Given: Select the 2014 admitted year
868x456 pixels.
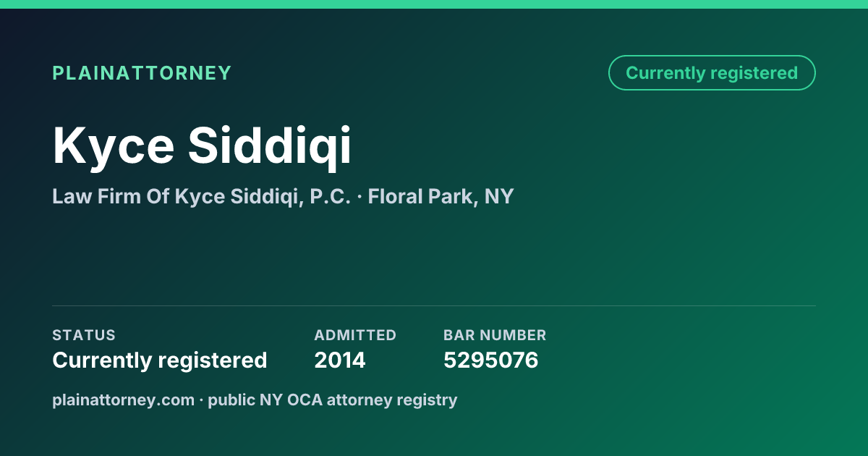Looking at the screenshot, I should coord(340,360).
